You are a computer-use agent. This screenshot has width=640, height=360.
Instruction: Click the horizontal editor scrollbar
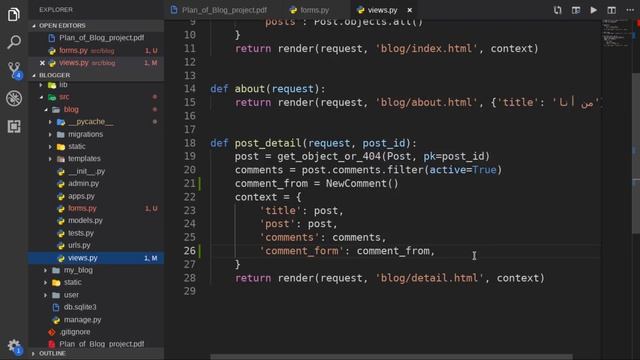391,357
